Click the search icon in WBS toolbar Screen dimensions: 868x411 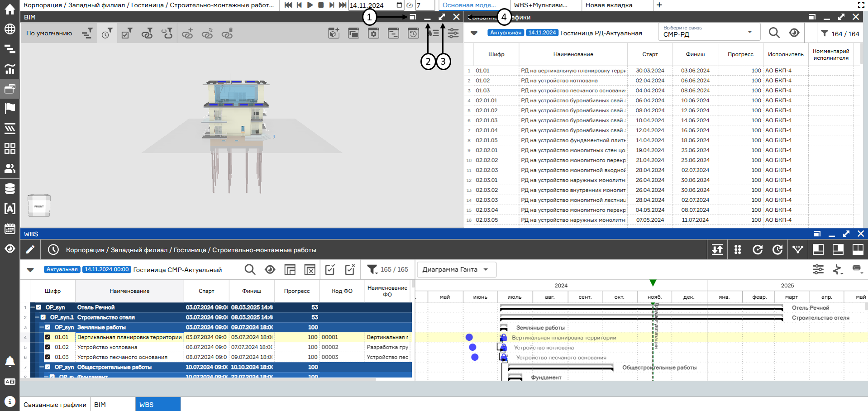point(250,270)
